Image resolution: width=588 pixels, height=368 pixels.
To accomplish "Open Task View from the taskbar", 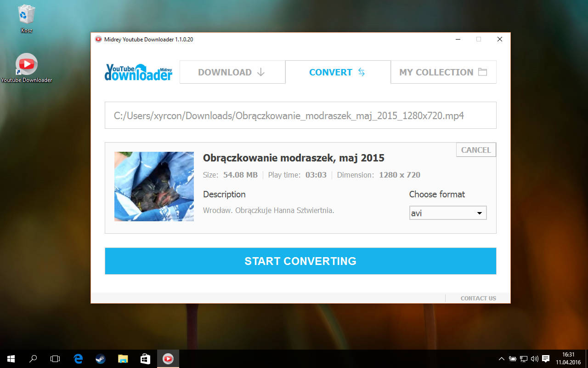I will (x=55, y=359).
